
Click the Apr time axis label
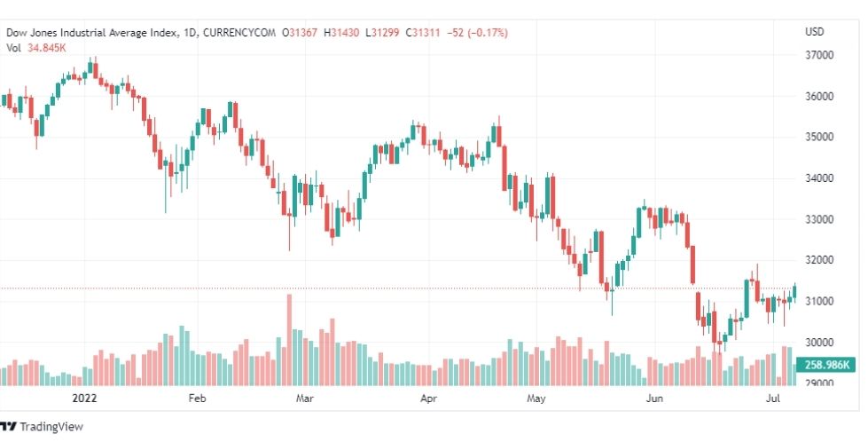[428, 399]
